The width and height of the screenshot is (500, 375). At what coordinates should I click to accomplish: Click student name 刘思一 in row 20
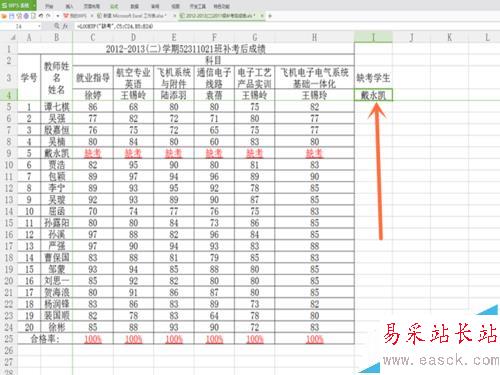(57, 281)
